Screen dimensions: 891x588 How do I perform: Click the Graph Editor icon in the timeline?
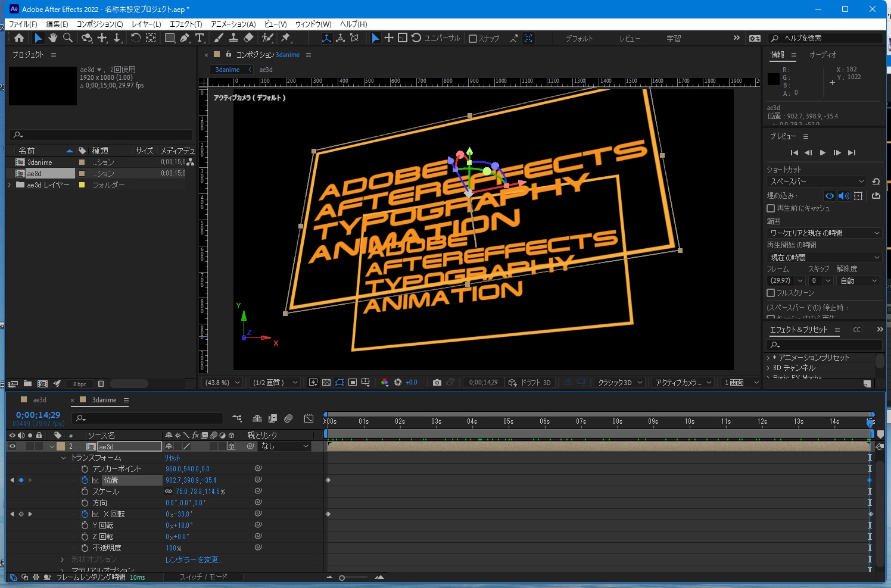309,419
